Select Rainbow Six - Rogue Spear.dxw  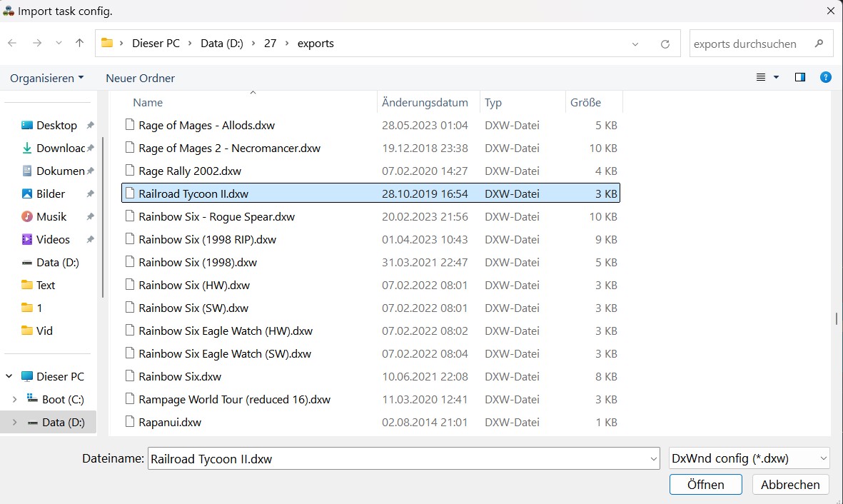370,217
